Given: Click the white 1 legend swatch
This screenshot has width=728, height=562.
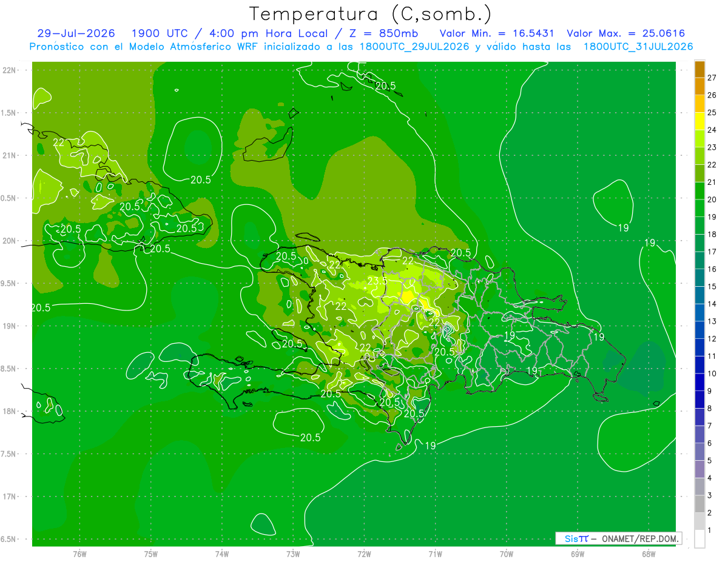Looking at the screenshot, I should click(699, 539).
